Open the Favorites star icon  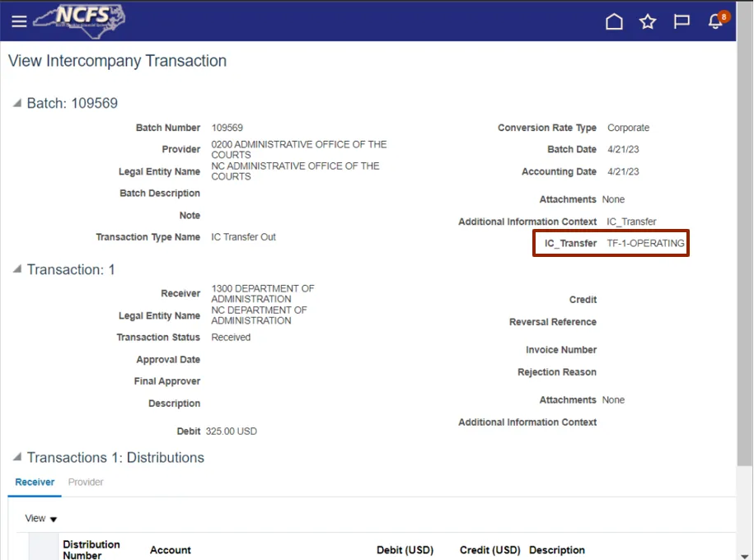pyautogui.click(x=648, y=22)
